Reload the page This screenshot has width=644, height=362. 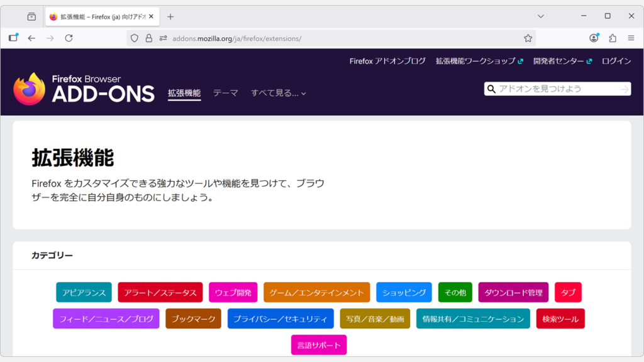tap(69, 38)
